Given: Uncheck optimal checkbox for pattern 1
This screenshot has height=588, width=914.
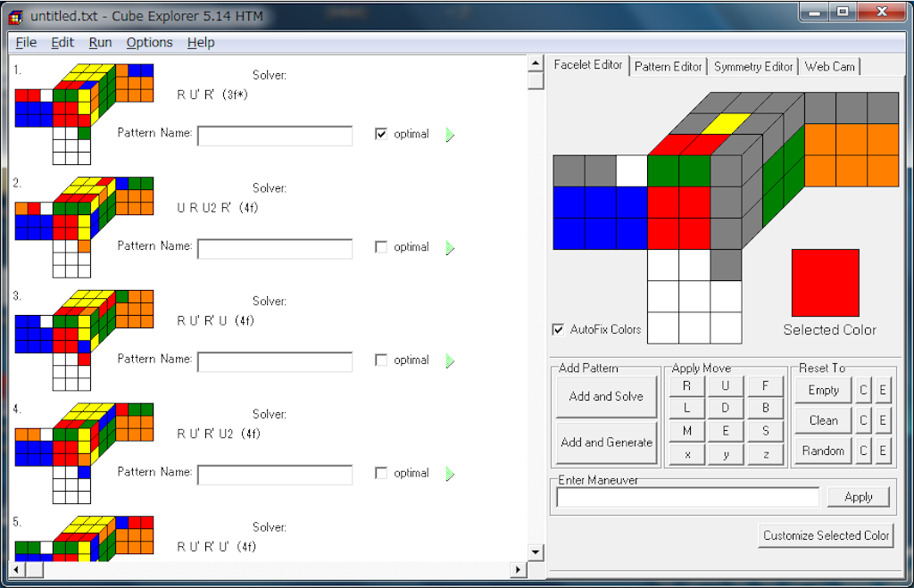Looking at the screenshot, I should tap(381, 134).
